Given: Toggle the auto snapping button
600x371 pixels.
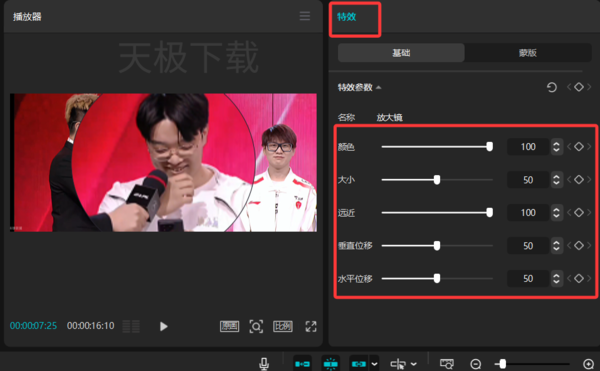Looking at the screenshot, I should click(x=331, y=364).
